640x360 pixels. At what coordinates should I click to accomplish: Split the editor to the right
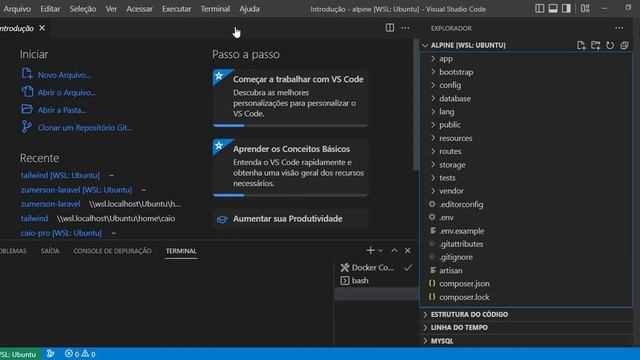point(390,28)
